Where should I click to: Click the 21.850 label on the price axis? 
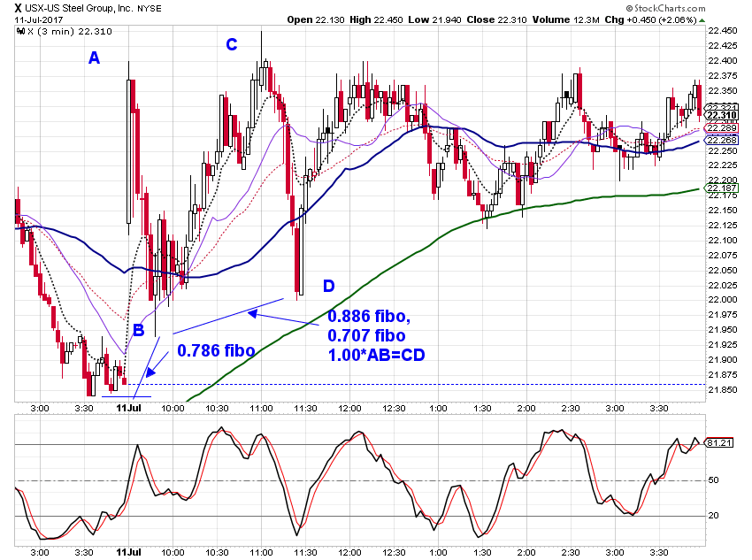723,390
